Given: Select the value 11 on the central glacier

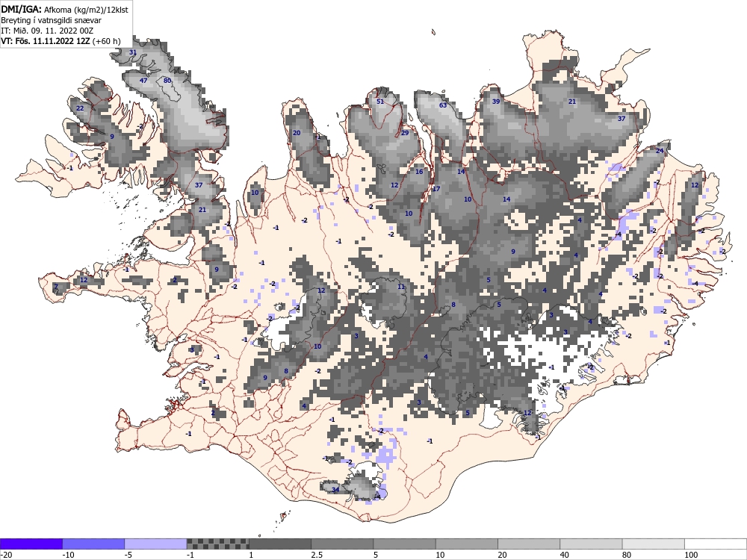Looking at the screenshot, I should point(401,287).
